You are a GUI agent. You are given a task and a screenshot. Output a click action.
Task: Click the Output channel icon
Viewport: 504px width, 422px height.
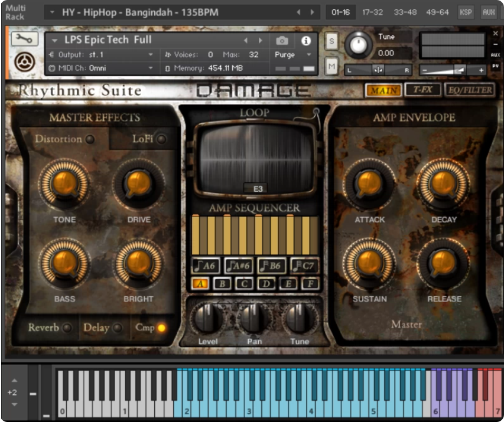51,55
